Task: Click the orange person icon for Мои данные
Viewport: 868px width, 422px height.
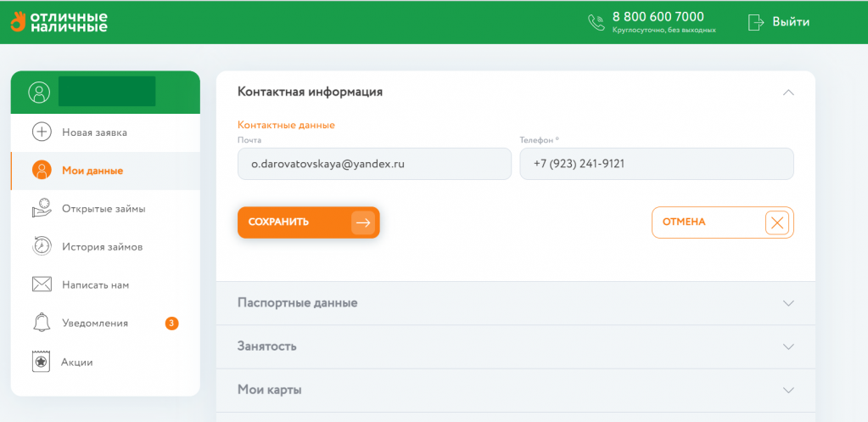Action: point(42,171)
